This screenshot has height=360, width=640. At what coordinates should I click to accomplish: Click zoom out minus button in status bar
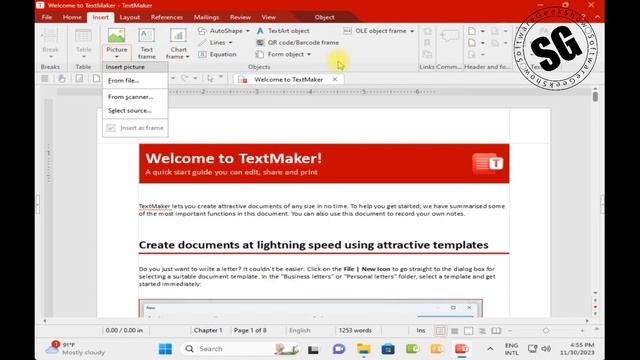509,331
